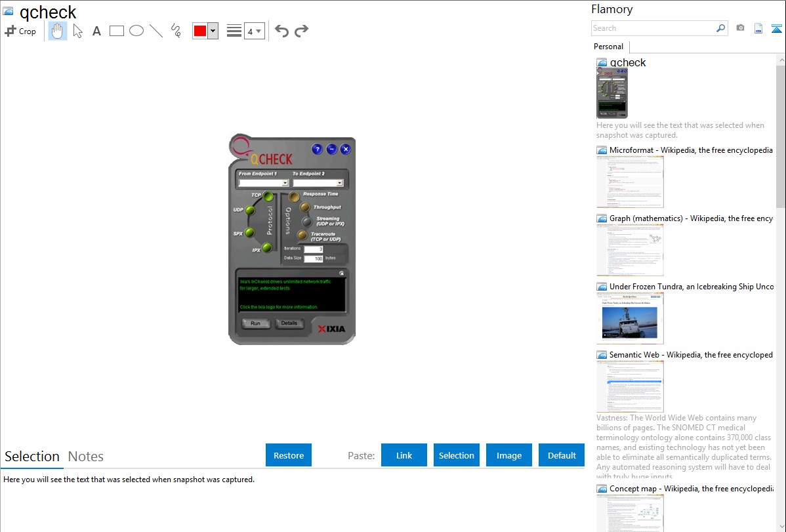Click the IXIA logo in Qcheck image
This screenshot has height=532, width=786.
tap(331, 329)
